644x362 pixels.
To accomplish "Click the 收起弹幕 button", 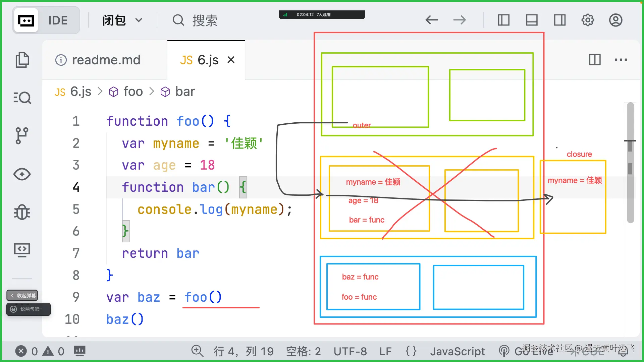I will click(x=22, y=295).
